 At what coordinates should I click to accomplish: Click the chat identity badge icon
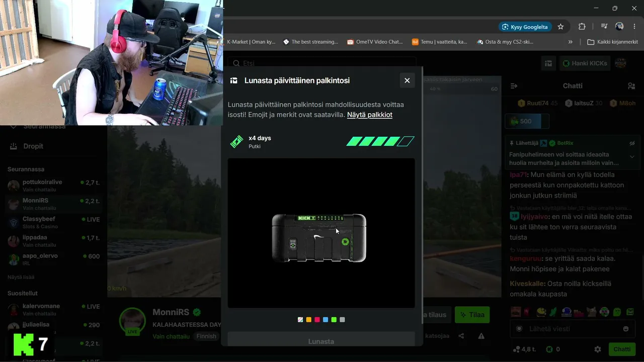(x=519, y=329)
